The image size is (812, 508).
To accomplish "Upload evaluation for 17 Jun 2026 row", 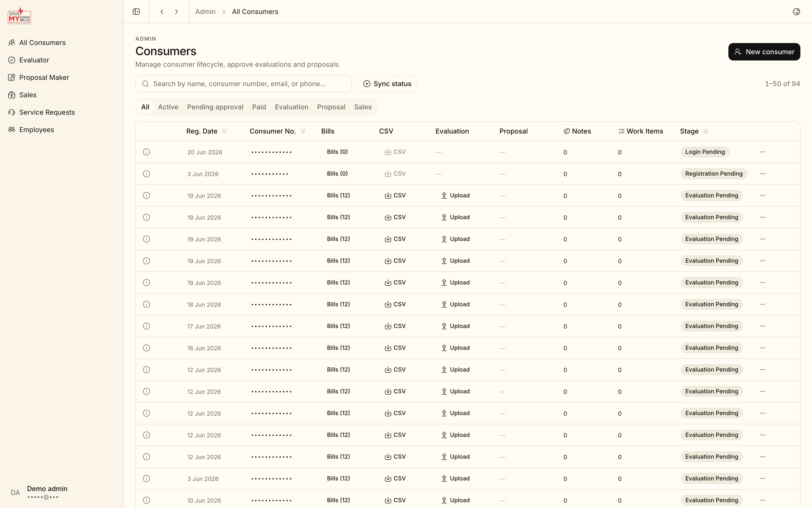I will coord(455,326).
